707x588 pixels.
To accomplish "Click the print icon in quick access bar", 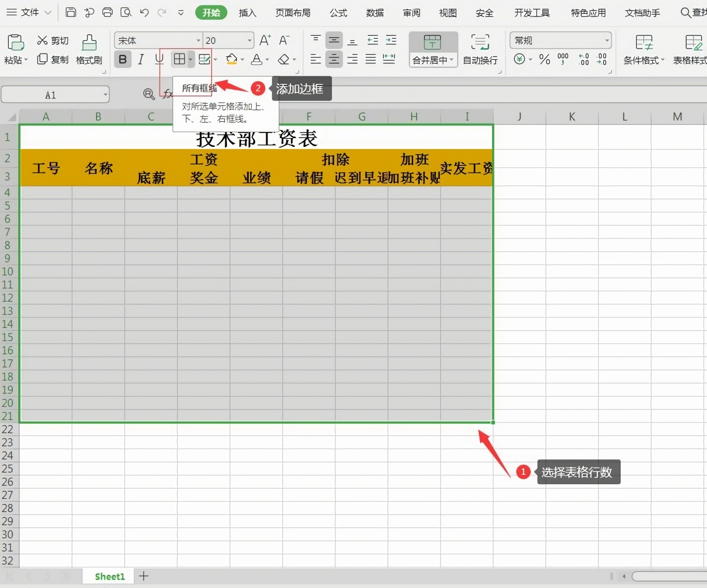I will [x=107, y=12].
